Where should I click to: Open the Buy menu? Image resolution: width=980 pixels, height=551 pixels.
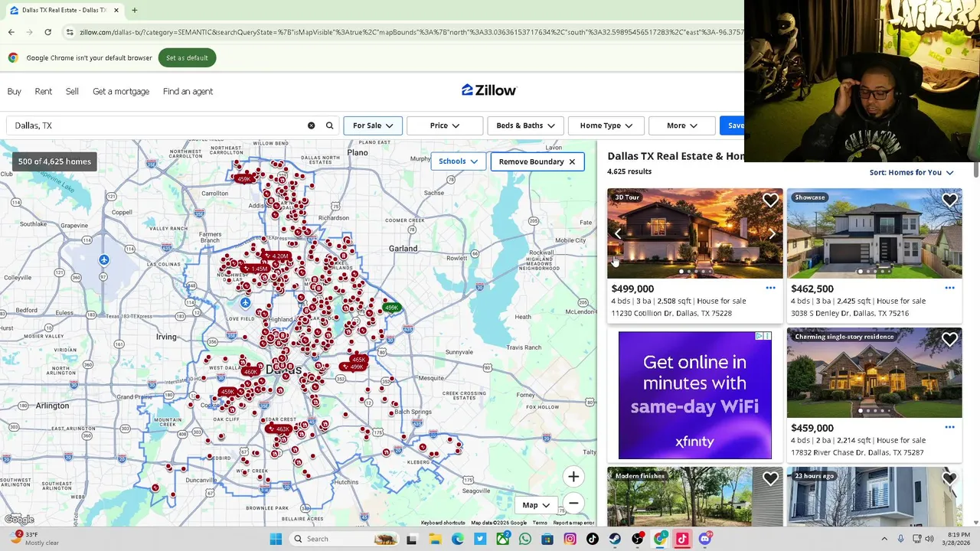coord(15,91)
